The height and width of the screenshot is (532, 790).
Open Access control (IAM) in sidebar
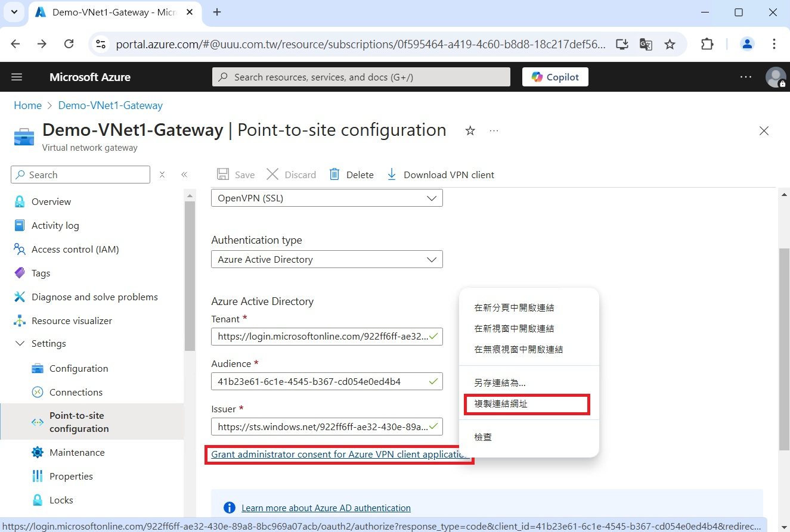(75, 249)
